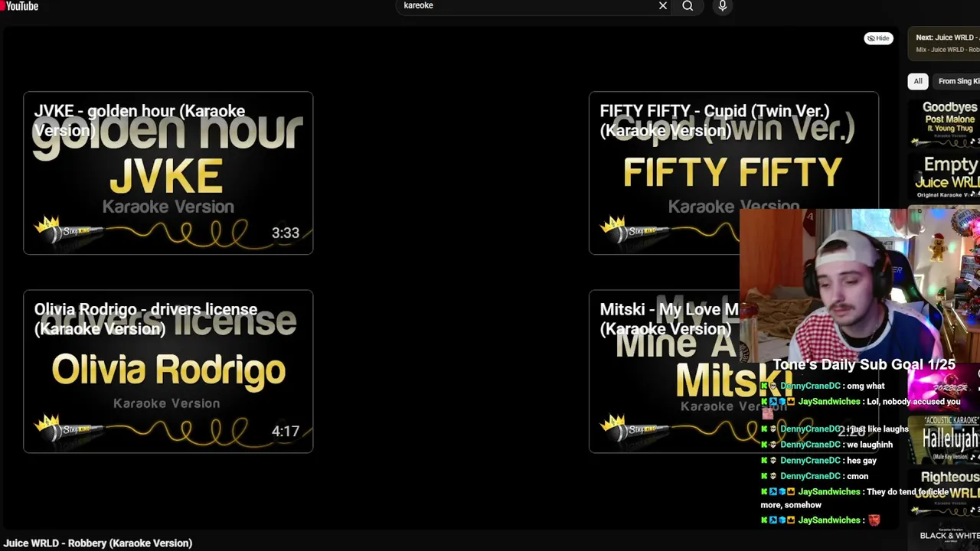
Task: Click the 'Juice WRLD - Robbery (Karaoke Version)' title
Action: click(98, 543)
